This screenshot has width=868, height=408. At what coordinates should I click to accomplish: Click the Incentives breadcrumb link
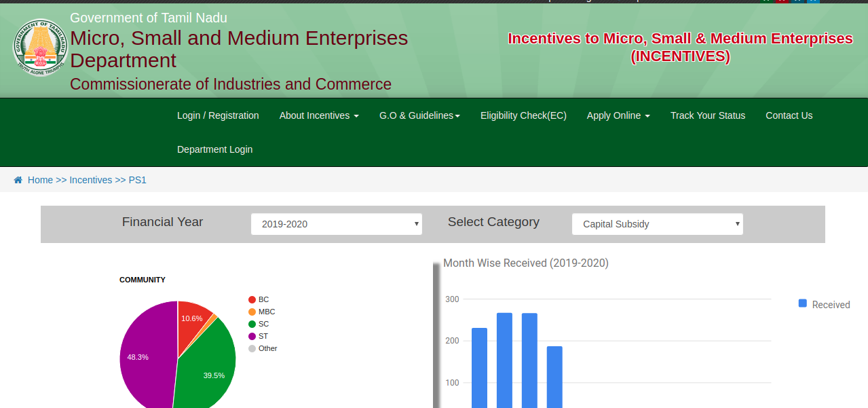click(x=90, y=180)
